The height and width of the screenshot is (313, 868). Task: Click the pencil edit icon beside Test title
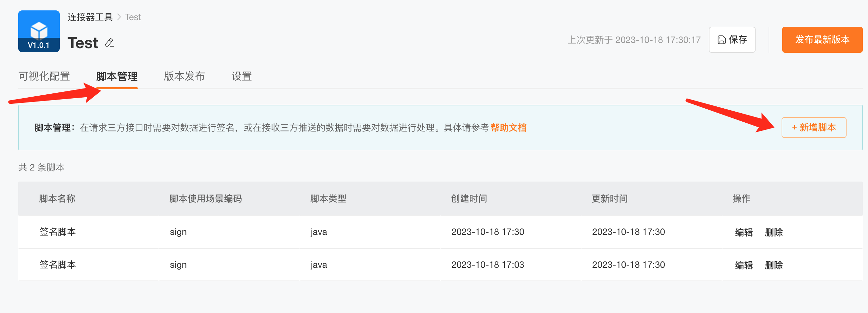coord(109,43)
